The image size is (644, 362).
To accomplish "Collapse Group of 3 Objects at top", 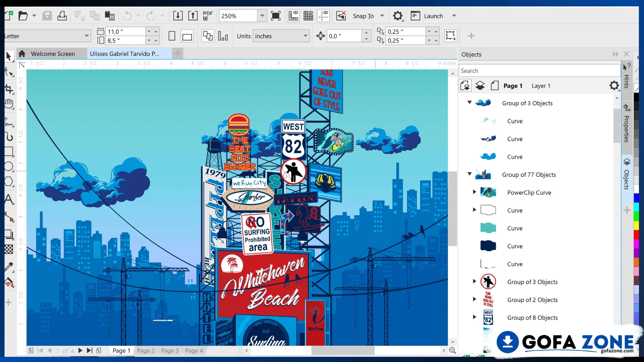I will point(470,103).
